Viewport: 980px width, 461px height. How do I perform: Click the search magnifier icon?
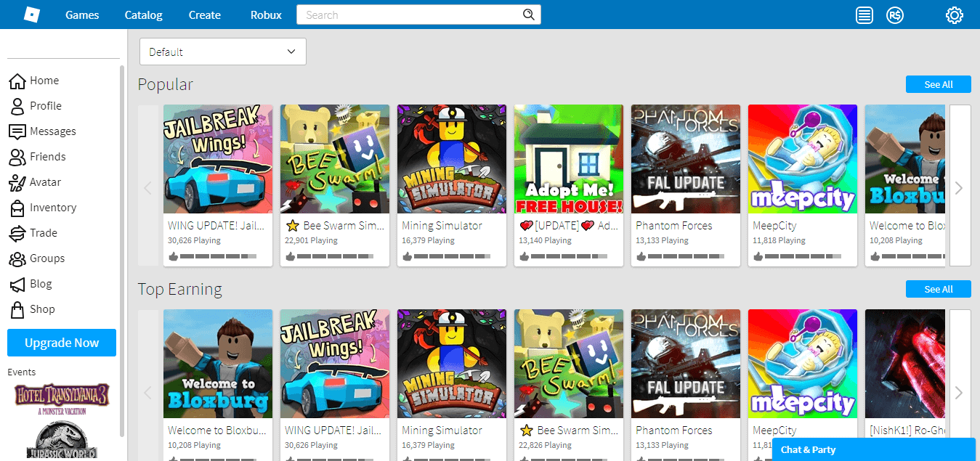pyautogui.click(x=529, y=15)
